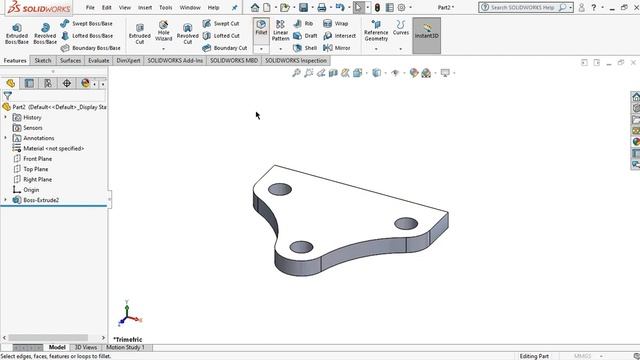The width and height of the screenshot is (640, 360).
Task: Open the Curves dropdown arrow
Action: [x=401, y=49]
